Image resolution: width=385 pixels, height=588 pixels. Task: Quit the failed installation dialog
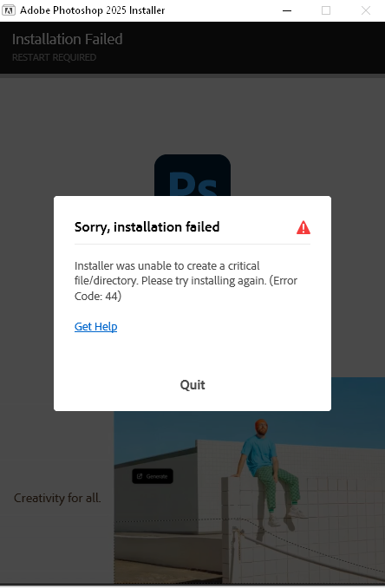pyautogui.click(x=192, y=385)
